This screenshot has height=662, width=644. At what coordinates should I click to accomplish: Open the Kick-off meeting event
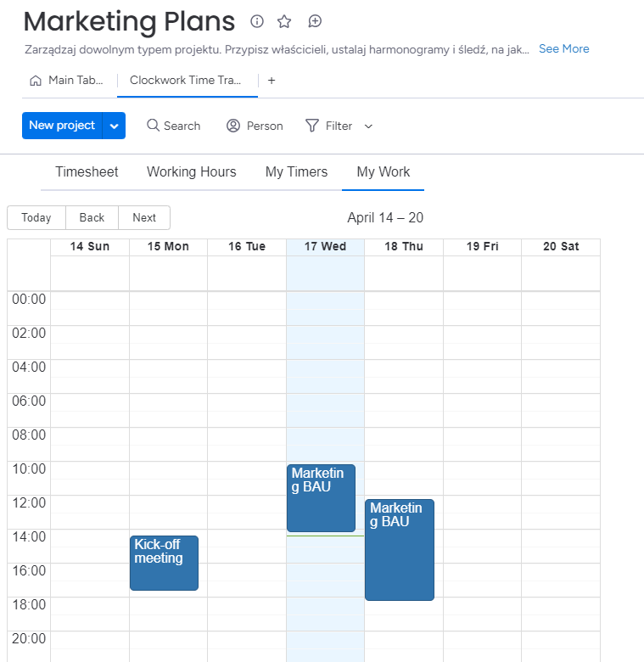pyautogui.click(x=164, y=563)
